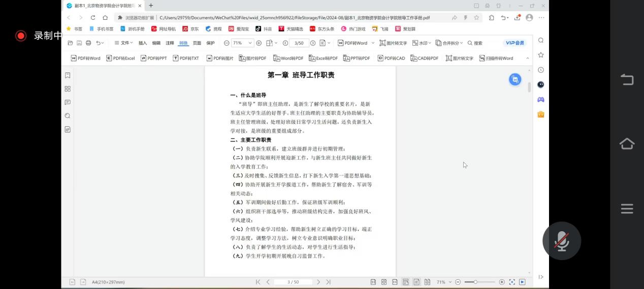Unmute the microphone on the right overlay

pos(561,241)
